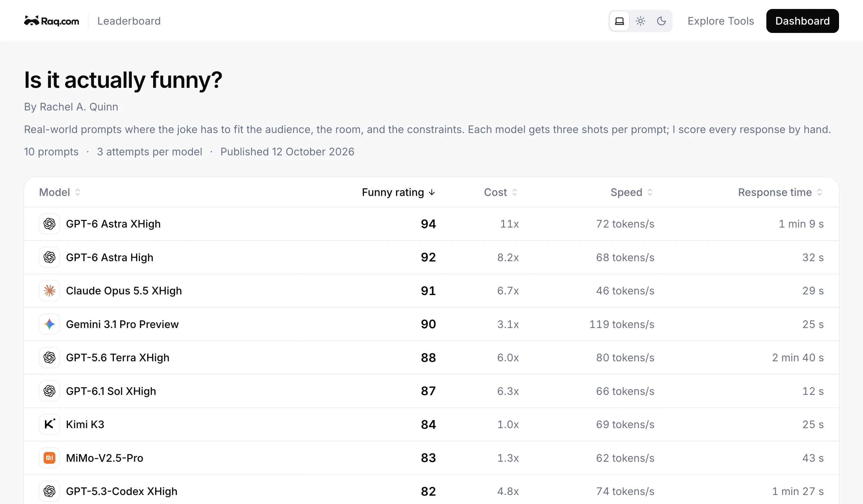This screenshot has height=504, width=863.
Task: Select the Kimi K3 model name
Action: pyautogui.click(x=85, y=424)
